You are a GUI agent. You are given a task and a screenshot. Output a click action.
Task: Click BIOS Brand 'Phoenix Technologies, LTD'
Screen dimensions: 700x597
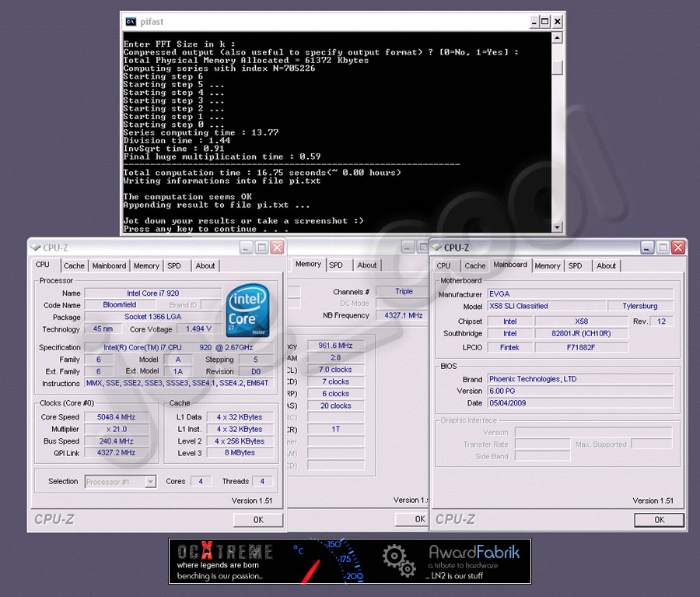pyautogui.click(x=580, y=379)
